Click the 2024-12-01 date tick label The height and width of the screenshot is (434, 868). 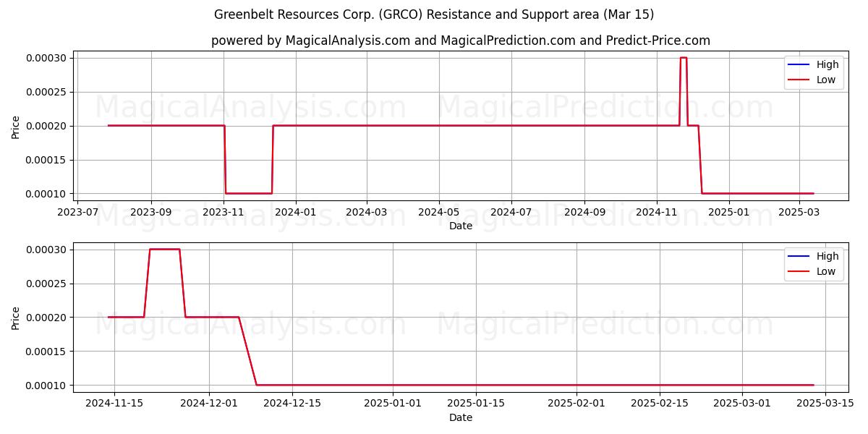point(209,404)
